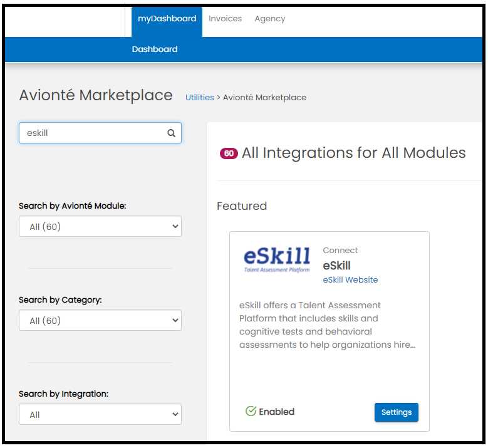This screenshot has width=488, height=448.
Task: Follow the Utilities breadcrumb link
Action: (x=199, y=98)
